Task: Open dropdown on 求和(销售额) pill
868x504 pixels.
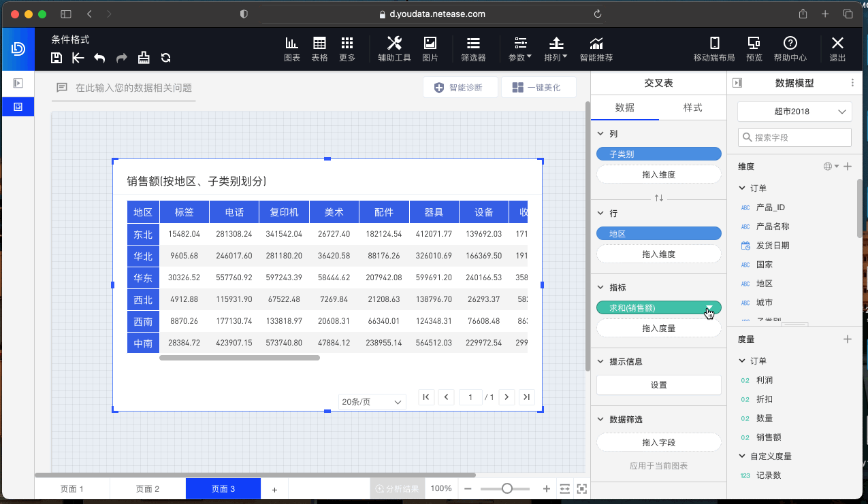Action: (x=709, y=308)
